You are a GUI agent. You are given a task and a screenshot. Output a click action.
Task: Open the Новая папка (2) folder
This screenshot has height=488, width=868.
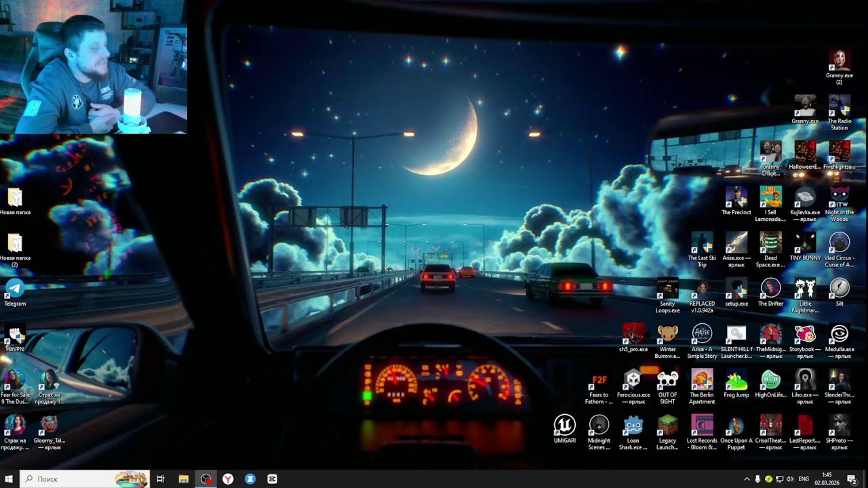coord(15,249)
